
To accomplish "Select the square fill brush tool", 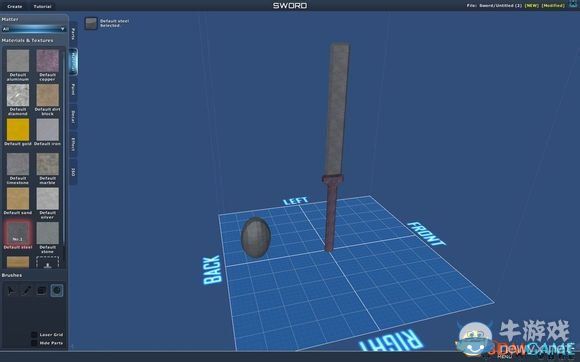I will click(x=42, y=290).
